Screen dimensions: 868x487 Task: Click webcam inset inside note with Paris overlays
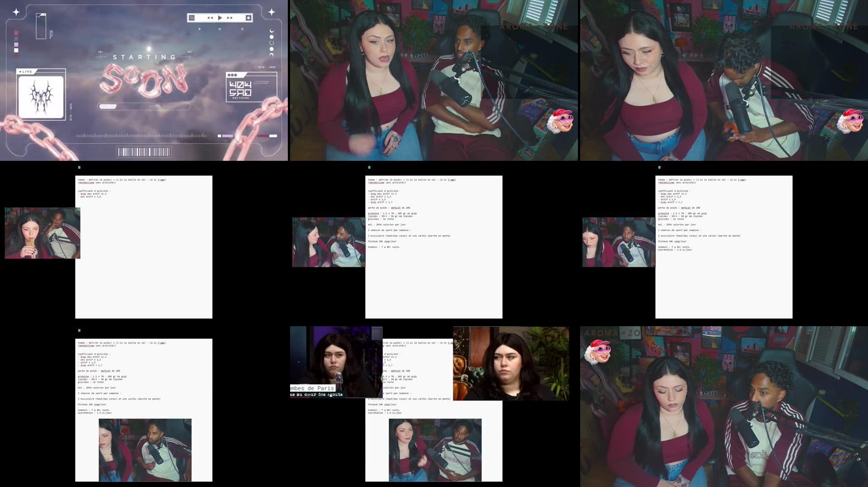[435, 450]
